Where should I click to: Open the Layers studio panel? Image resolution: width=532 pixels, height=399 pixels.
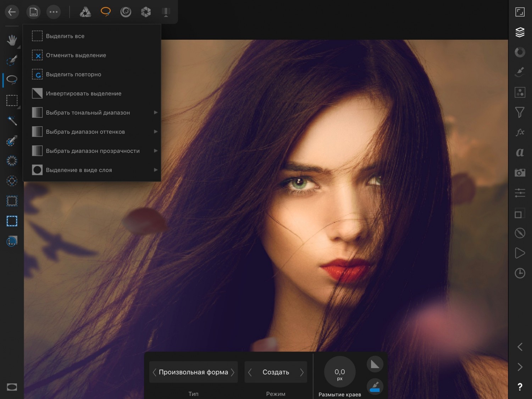tap(520, 32)
